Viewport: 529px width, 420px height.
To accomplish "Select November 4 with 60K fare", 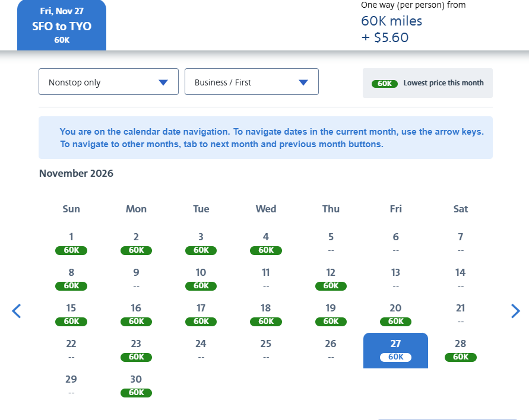I will [266, 244].
